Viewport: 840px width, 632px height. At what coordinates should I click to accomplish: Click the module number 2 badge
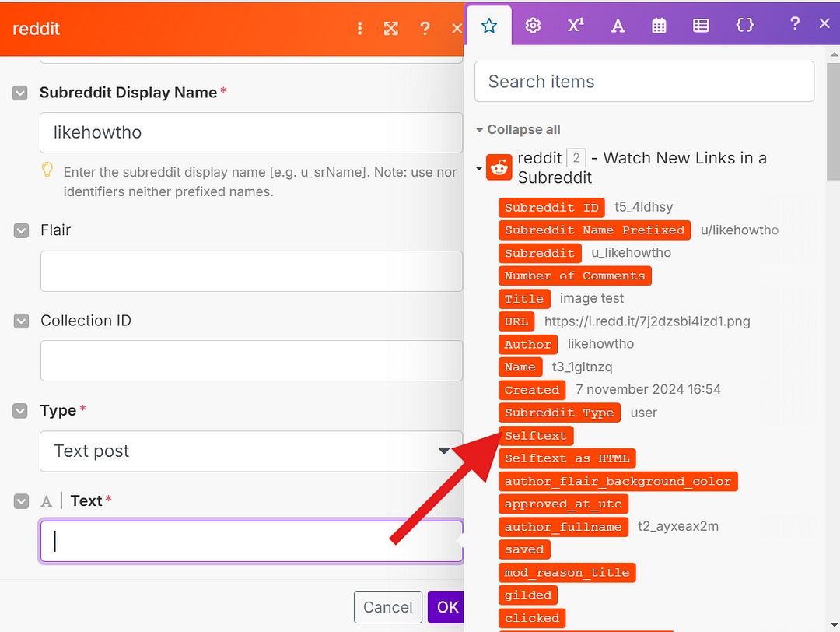point(576,158)
